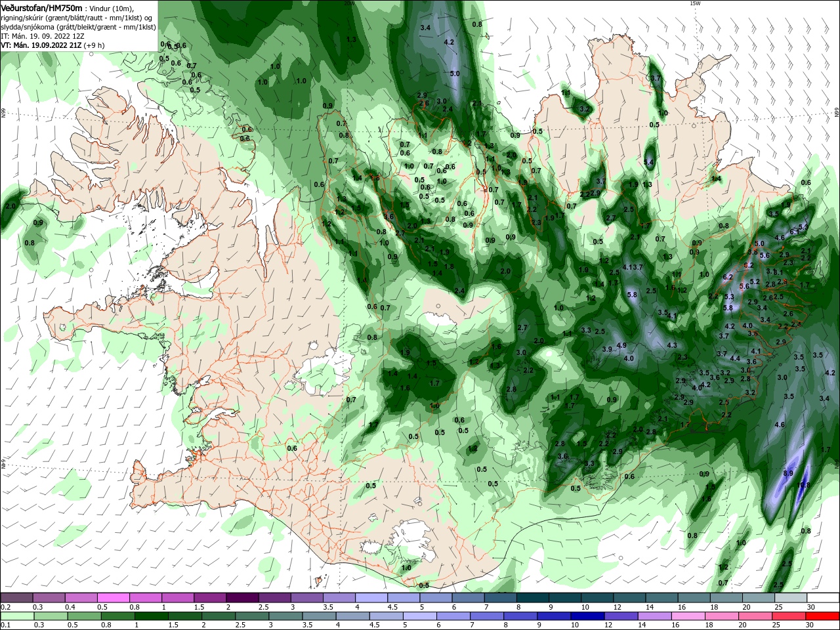
Task: Select the lower legend swatch between 4 and 4.5
Action: [352, 616]
